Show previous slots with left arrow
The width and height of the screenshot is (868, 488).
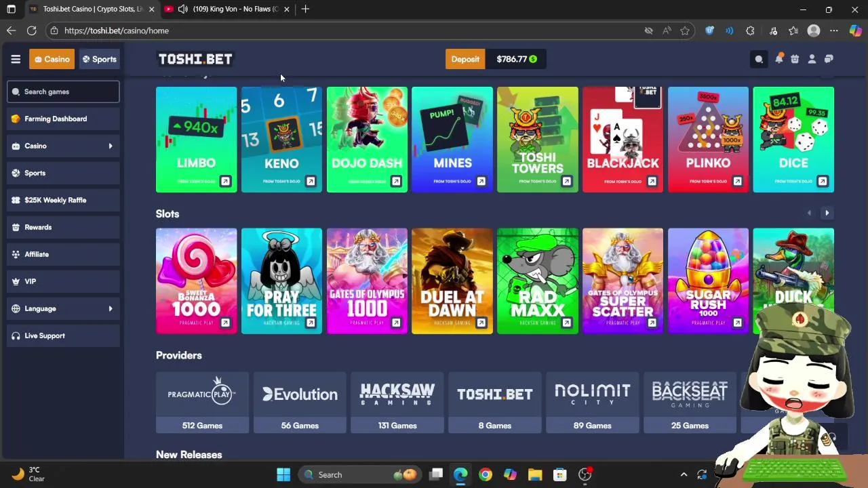pos(809,213)
